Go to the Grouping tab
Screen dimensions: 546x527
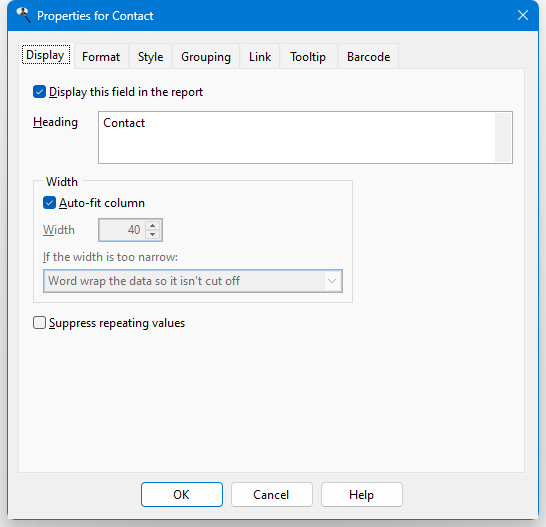[206, 56]
